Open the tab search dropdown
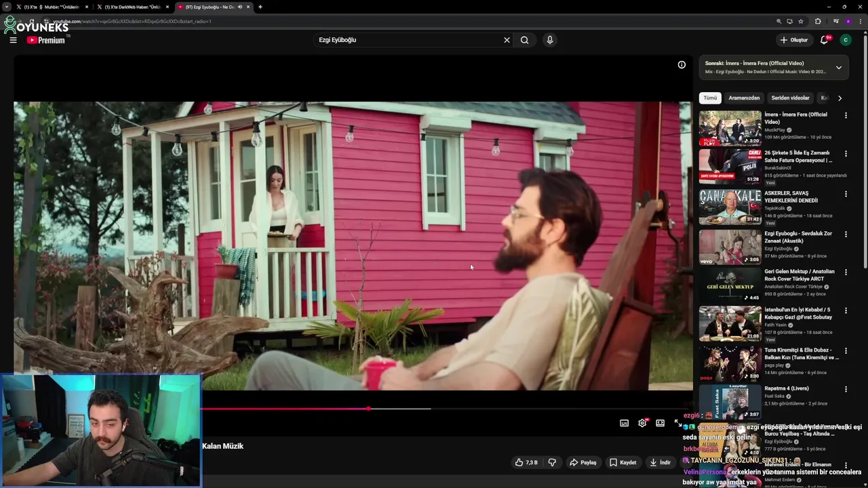 tap(6, 7)
